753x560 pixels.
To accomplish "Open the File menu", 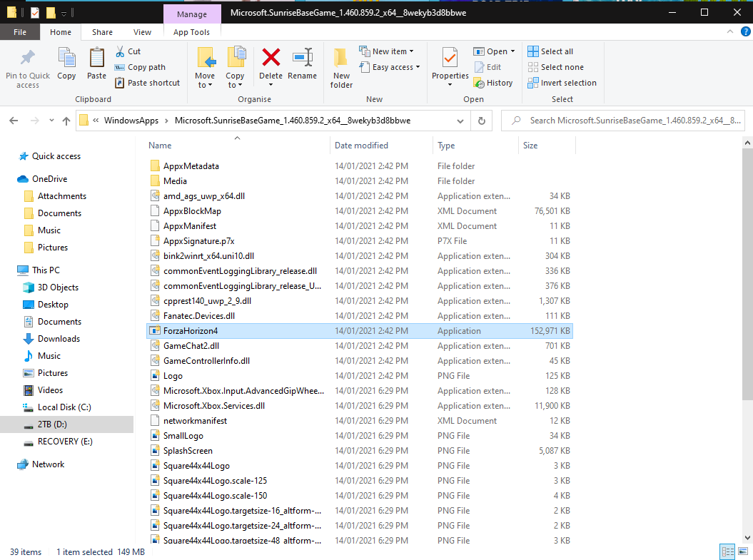I will [x=20, y=32].
